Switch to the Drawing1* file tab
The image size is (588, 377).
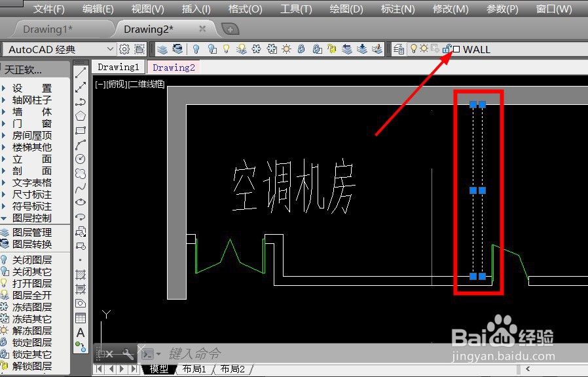point(48,30)
